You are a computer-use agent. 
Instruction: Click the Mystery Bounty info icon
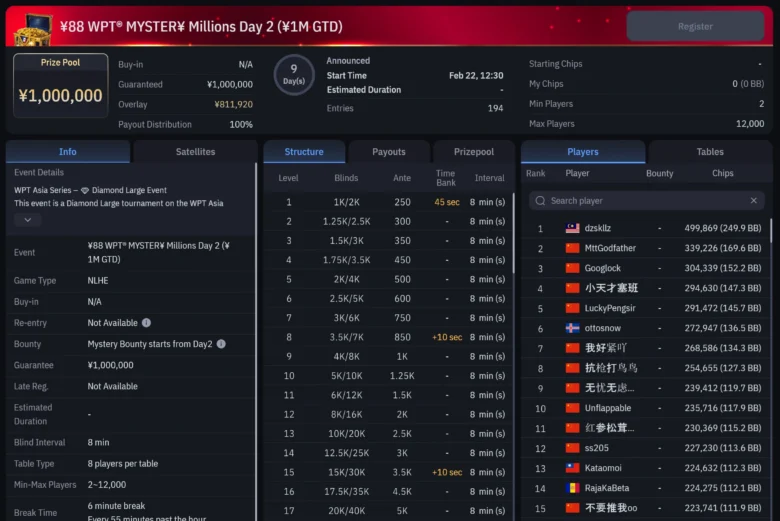point(221,344)
